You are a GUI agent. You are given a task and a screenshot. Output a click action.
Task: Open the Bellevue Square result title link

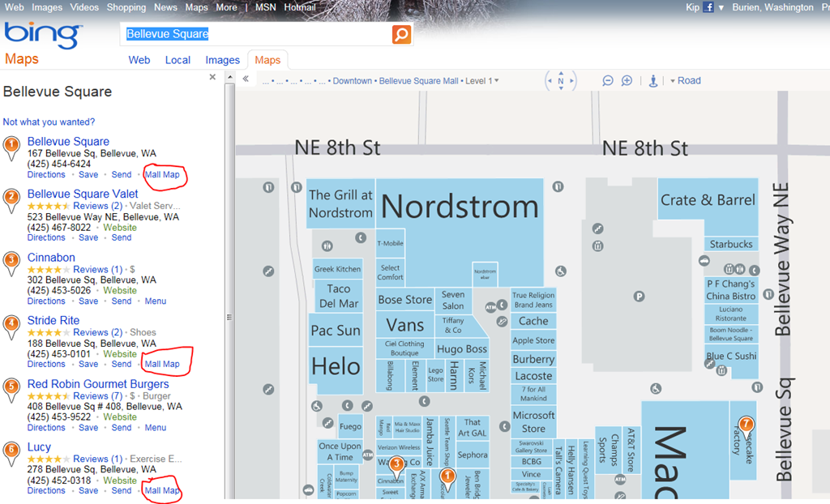[68, 141]
